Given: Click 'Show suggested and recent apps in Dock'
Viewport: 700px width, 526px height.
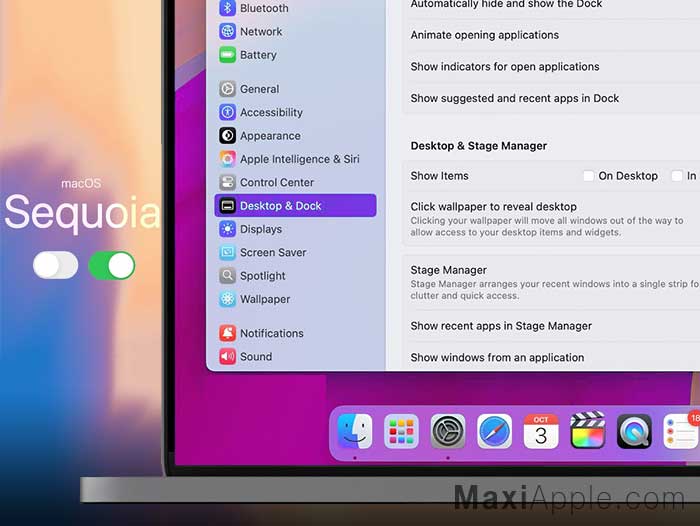Looking at the screenshot, I should point(515,98).
